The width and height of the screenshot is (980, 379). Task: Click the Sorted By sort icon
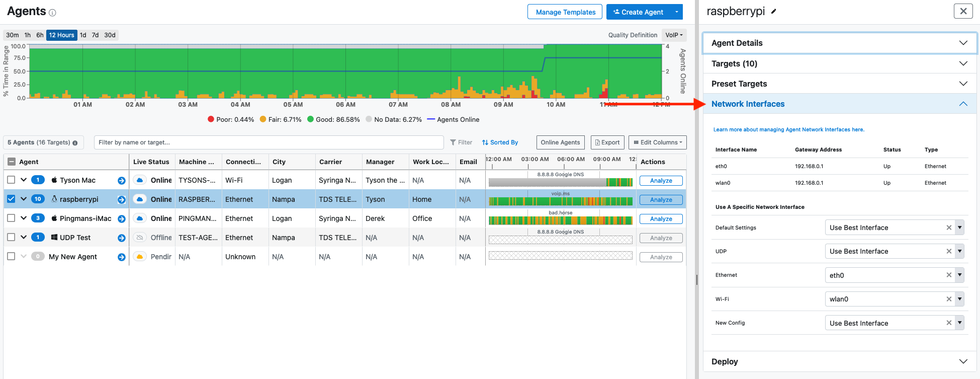pos(485,142)
